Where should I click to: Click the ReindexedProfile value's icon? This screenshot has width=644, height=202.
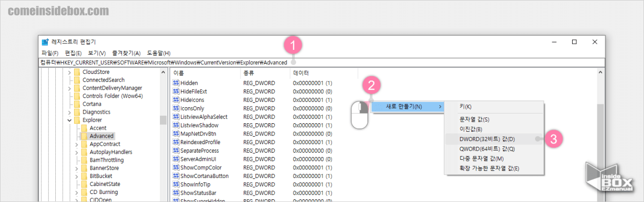pos(176,142)
